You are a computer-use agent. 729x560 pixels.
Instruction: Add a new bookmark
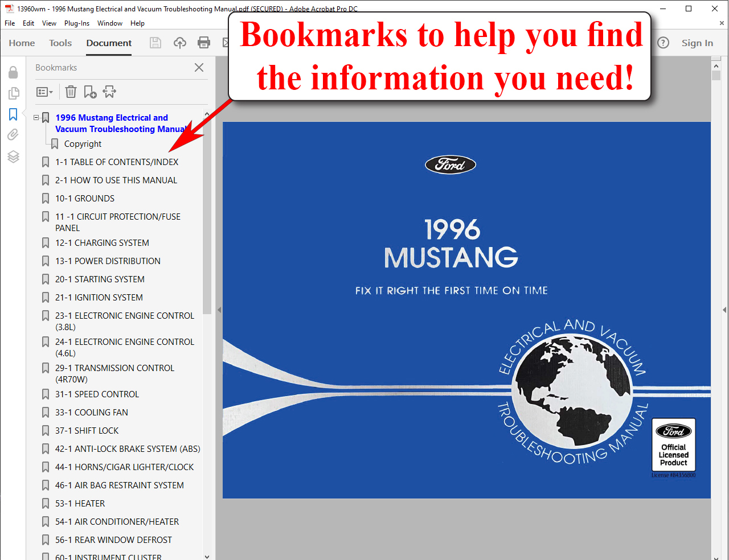[x=90, y=92]
